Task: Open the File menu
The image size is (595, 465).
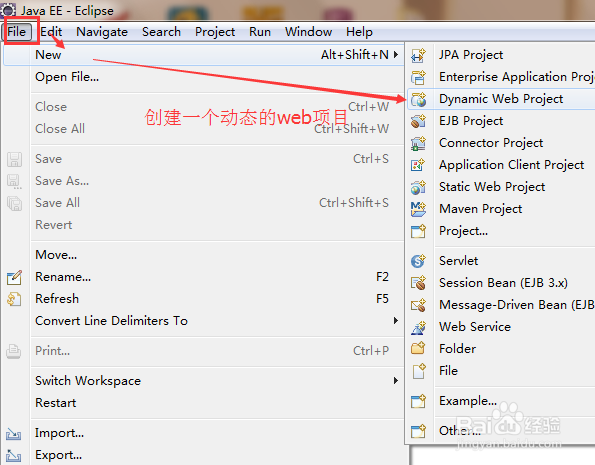Action: tap(17, 32)
